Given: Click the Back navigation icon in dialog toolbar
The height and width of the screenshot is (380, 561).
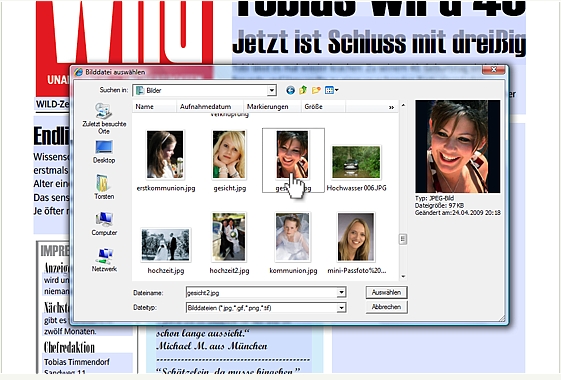Looking at the screenshot, I should (291, 90).
